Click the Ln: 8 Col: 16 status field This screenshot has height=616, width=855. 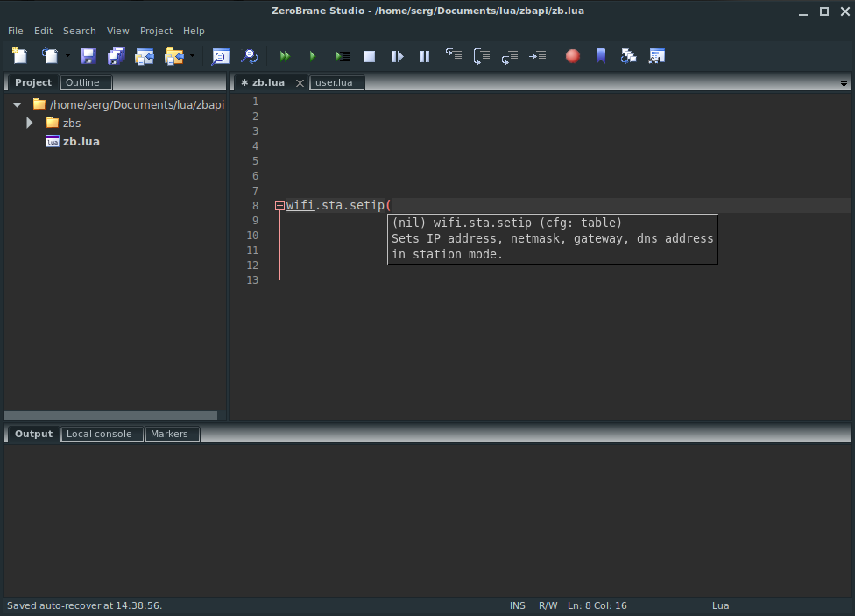click(x=597, y=605)
